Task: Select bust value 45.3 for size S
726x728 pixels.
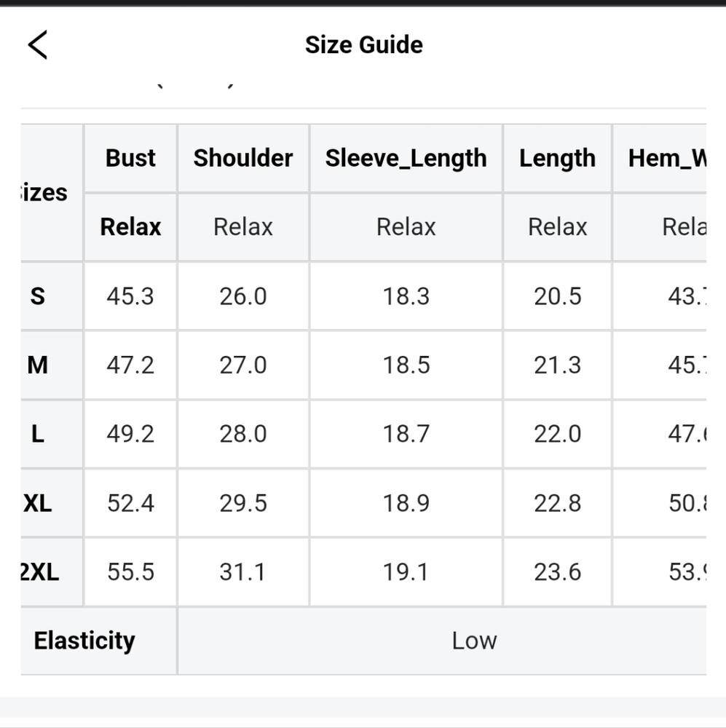Action: pos(130,296)
